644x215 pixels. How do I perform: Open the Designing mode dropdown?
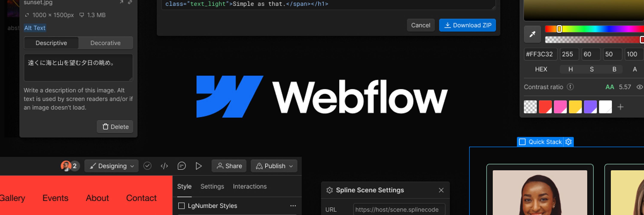click(x=111, y=166)
